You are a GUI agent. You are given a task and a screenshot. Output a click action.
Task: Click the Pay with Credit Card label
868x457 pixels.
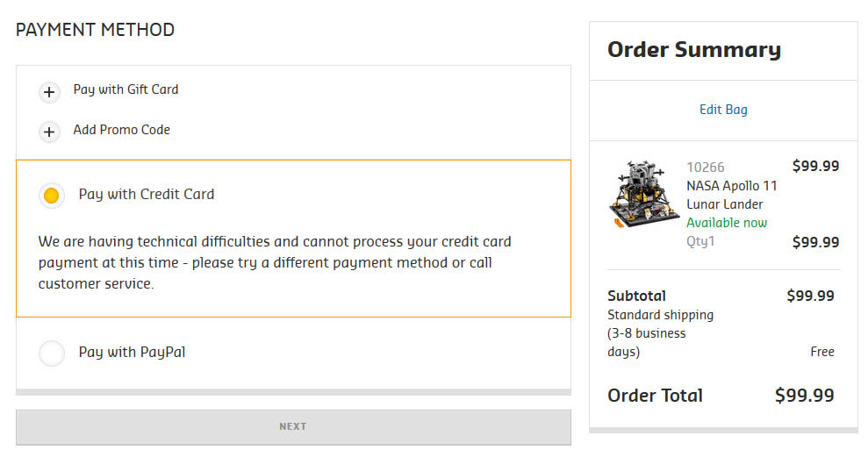tap(147, 194)
